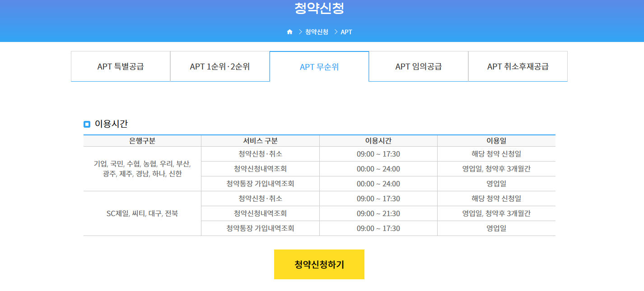Click the 청약신청 breadcrumb link
Image resolution: width=644 pixels, height=291 pixels.
click(x=316, y=32)
